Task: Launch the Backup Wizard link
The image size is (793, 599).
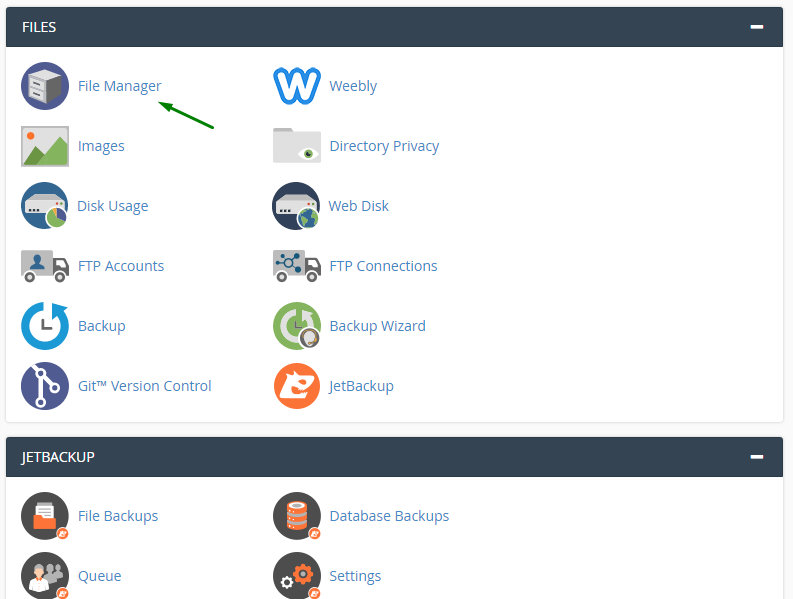Action: click(x=378, y=326)
